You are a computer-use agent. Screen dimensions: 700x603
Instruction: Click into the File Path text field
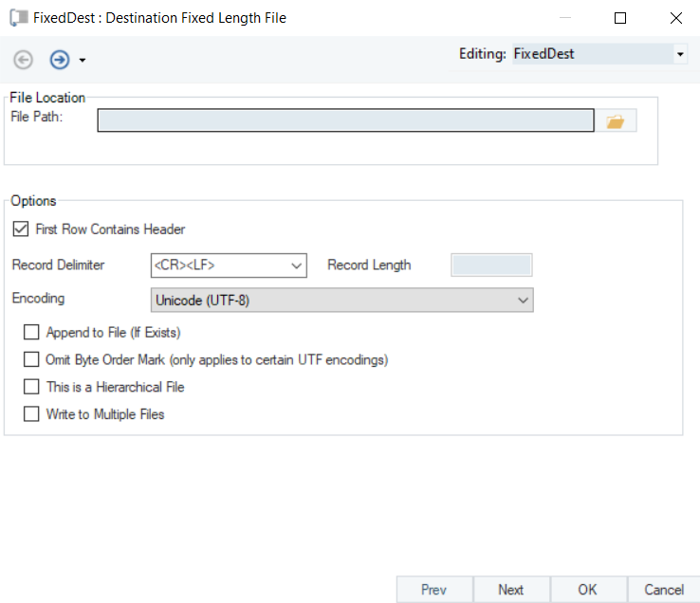pos(345,120)
